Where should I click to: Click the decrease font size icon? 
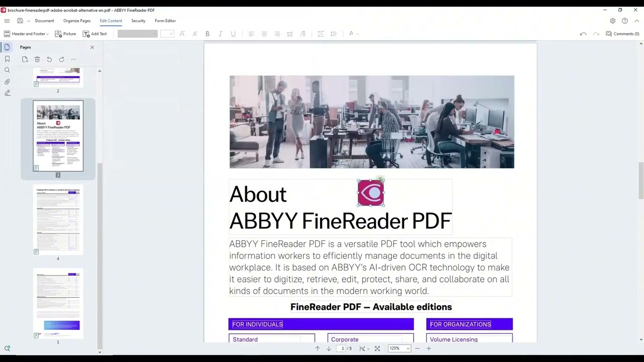[x=195, y=34]
